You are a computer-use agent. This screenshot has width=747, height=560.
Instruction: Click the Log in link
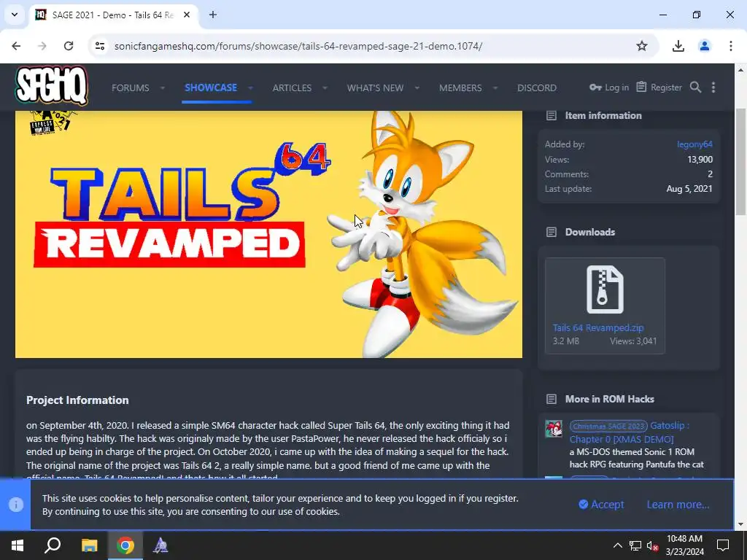[x=609, y=87]
